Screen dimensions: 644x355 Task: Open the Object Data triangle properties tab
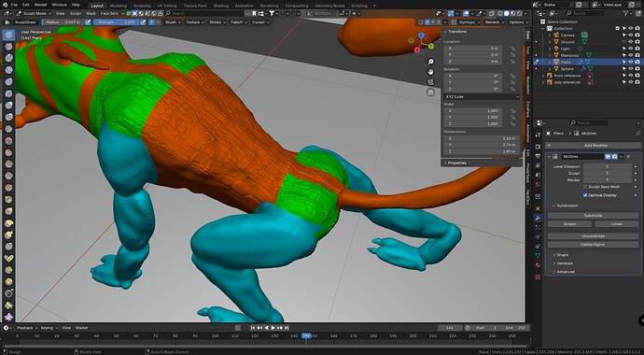[538, 256]
